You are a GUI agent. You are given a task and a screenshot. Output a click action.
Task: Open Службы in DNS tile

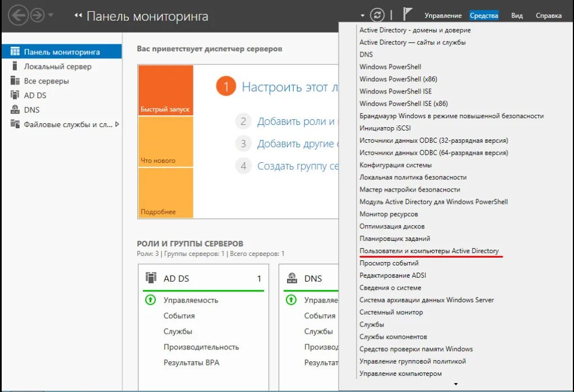click(x=318, y=332)
